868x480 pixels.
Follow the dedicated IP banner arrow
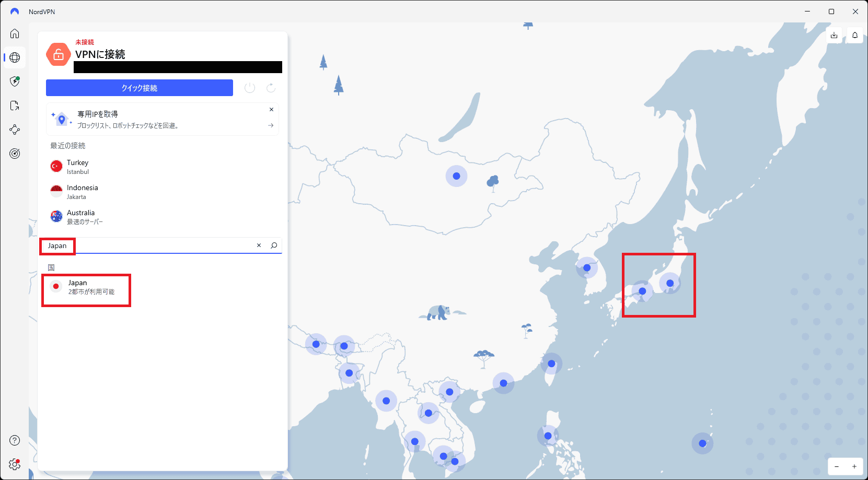pos(271,125)
